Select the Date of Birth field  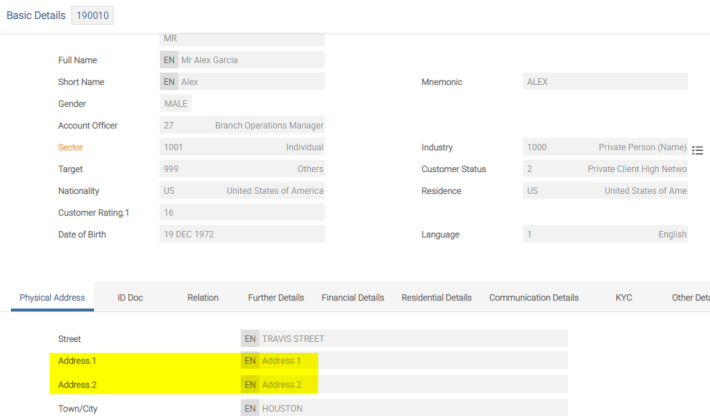241,234
